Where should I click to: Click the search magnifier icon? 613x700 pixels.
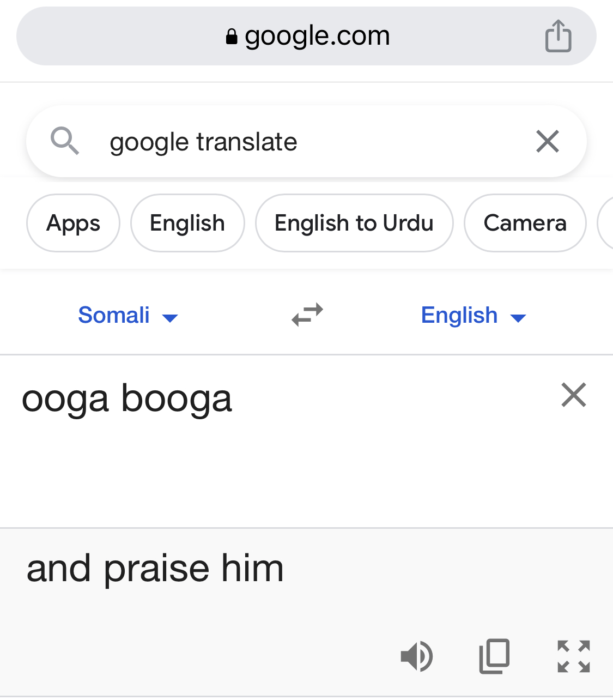(x=65, y=141)
